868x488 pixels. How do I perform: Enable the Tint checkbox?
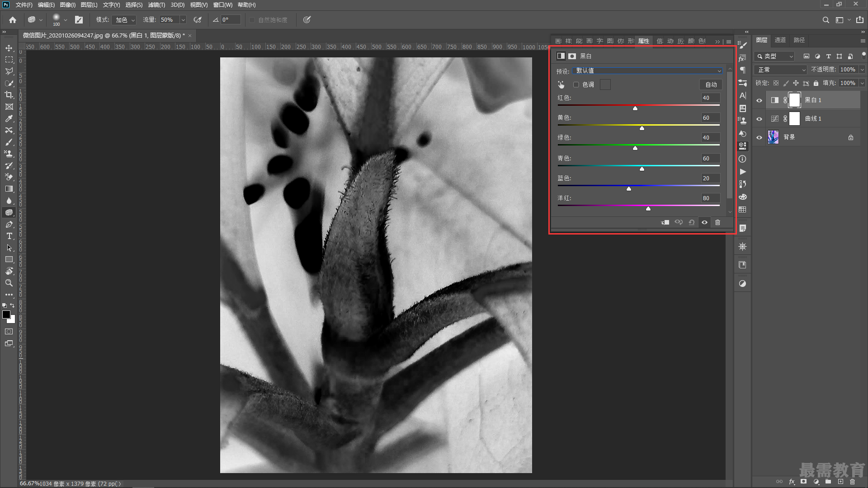[576, 84]
